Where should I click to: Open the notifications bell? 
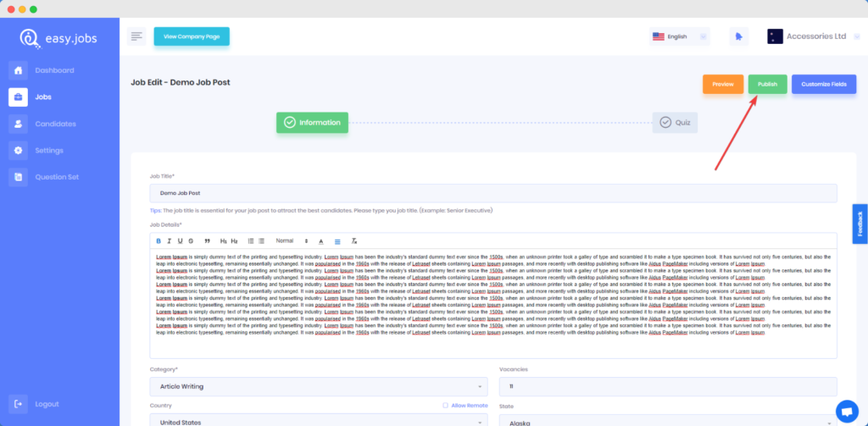tap(738, 36)
